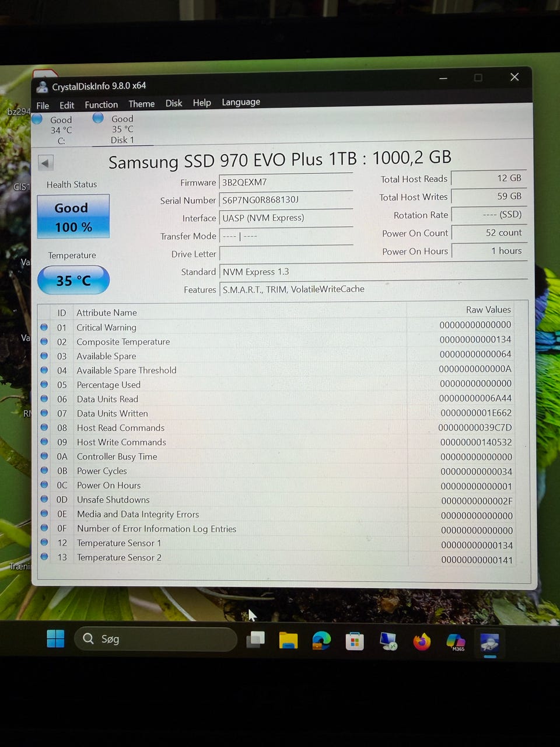This screenshot has width=560, height=747.
Task: Click the Data Units Written status dot
Action: [x=44, y=413]
